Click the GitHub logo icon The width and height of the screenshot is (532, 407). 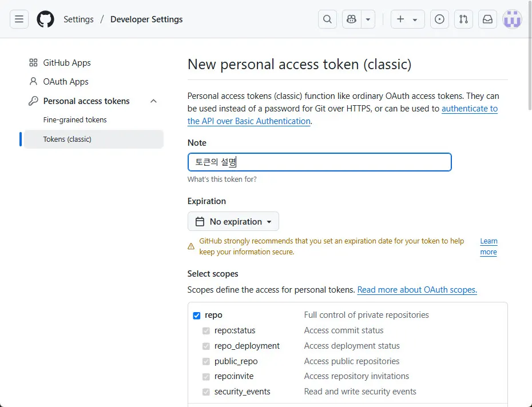[x=45, y=19]
